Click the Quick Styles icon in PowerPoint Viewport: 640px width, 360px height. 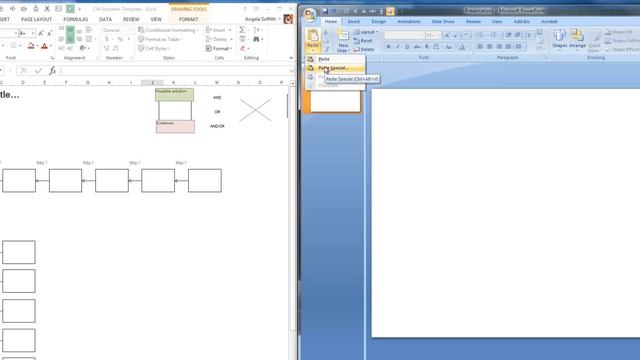[594, 40]
